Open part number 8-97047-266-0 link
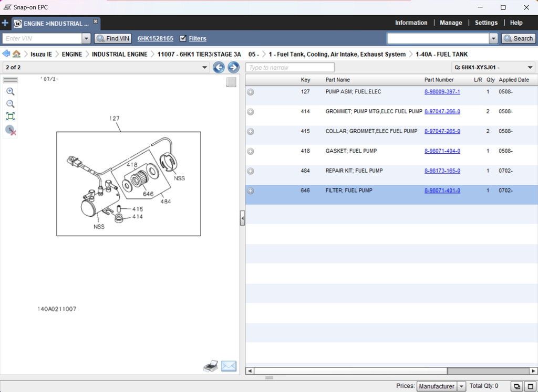Viewport: 538px width, 392px height. (442, 111)
